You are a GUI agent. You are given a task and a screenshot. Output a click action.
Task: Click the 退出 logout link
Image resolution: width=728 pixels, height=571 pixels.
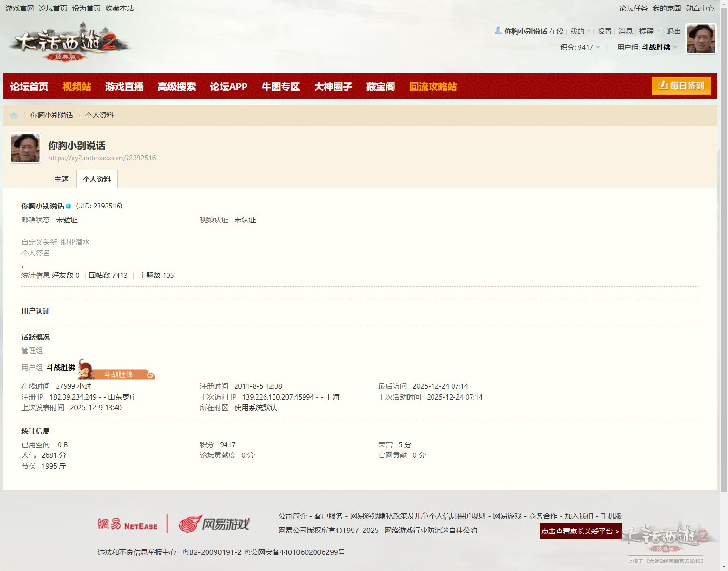673,31
